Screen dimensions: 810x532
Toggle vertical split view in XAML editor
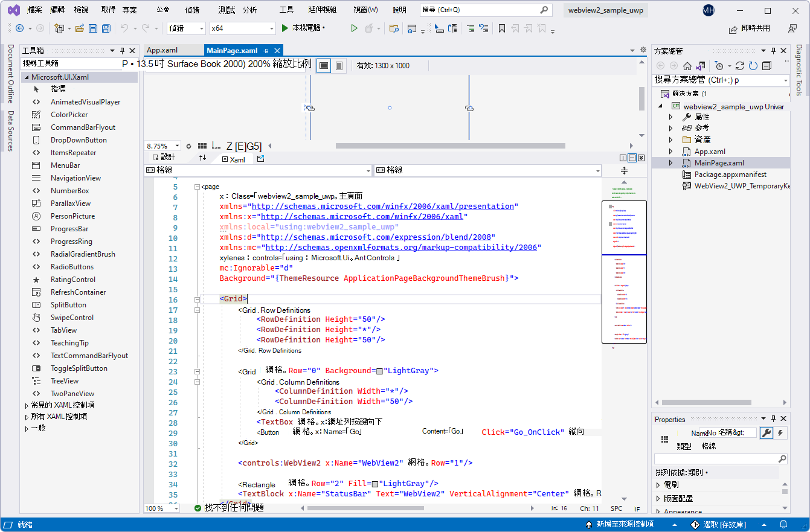point(623,158)
